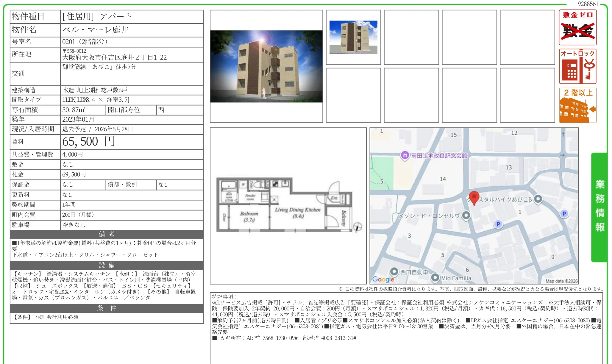Open the large building exterior photo
The image size is (612, 364).
266,66
